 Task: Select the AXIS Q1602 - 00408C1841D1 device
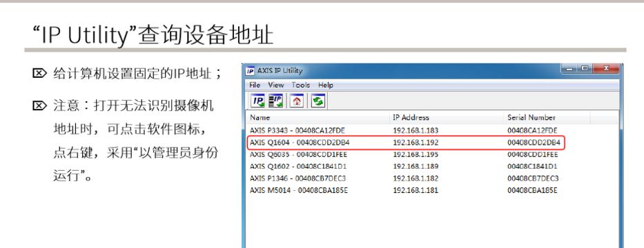click(x=298, y=167)
